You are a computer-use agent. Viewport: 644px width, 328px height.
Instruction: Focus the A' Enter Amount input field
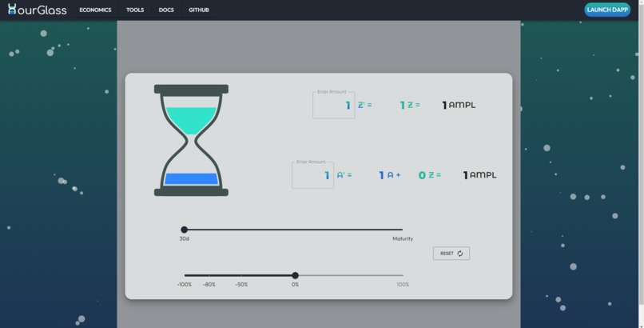click(x=313, y=175)
